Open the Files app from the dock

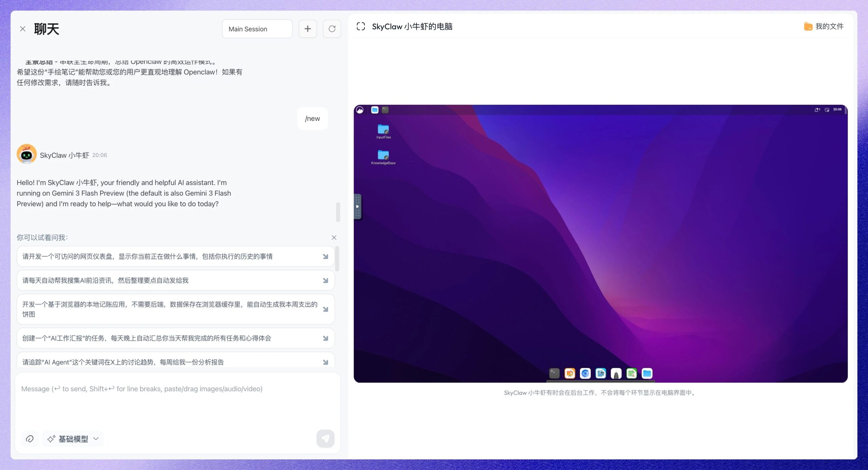(x=647, y=373)
